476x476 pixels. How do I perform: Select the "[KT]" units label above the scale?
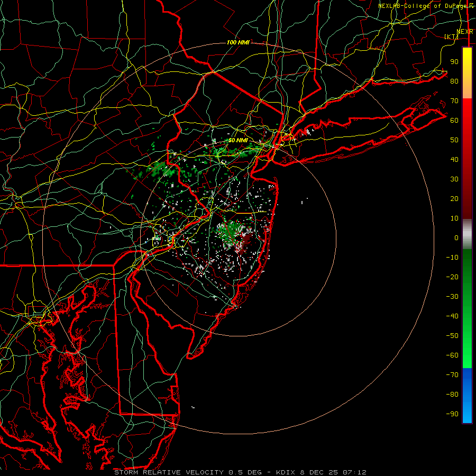[451, 36]
